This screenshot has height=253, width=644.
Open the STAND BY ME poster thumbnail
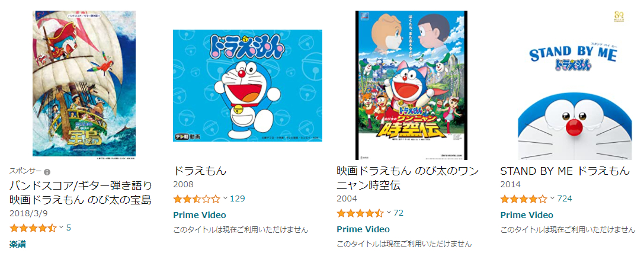click(x=575, y=85)
